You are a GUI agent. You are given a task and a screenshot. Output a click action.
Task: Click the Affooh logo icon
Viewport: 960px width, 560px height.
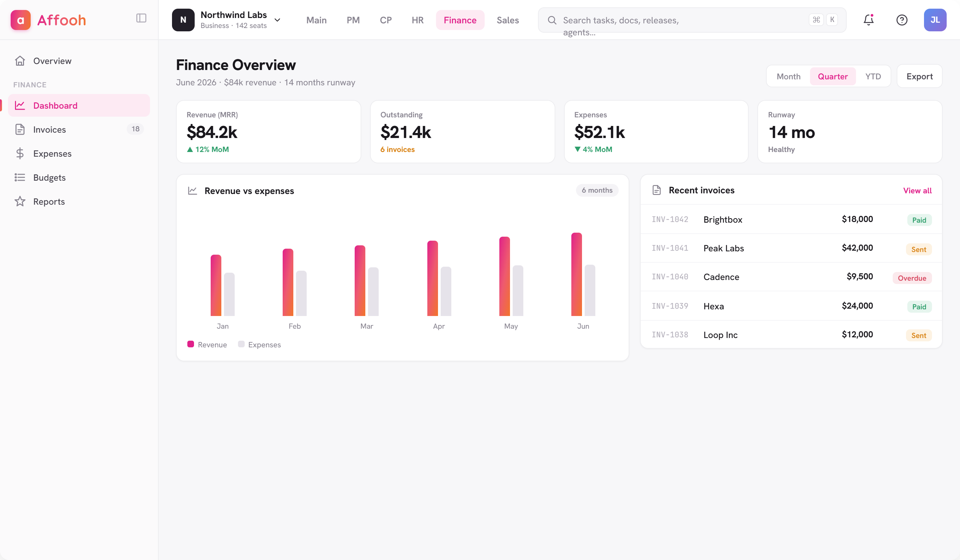20,20
